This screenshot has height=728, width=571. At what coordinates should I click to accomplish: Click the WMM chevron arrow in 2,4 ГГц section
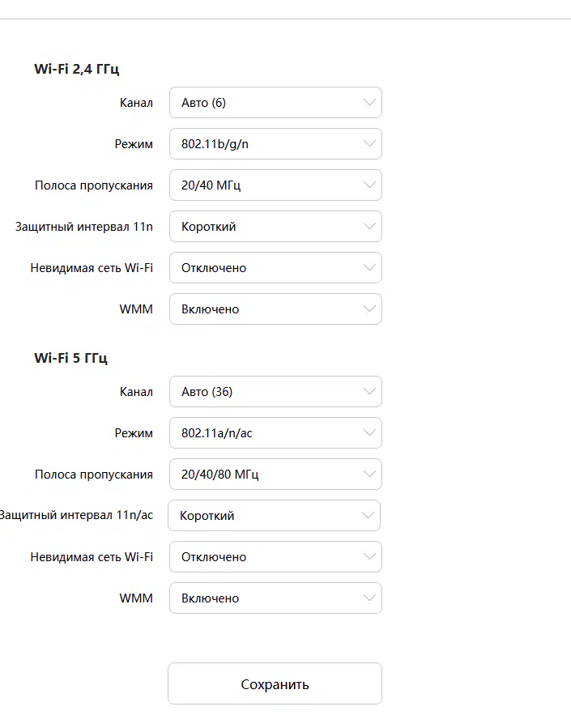pyautogui.click(x=370, y=309)
